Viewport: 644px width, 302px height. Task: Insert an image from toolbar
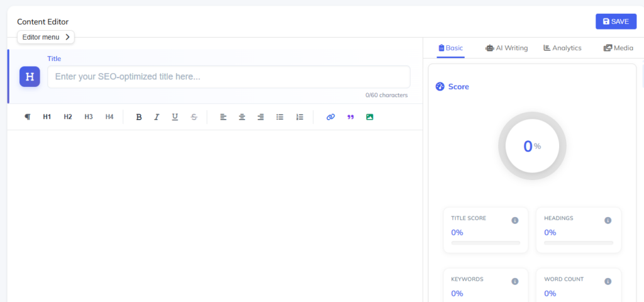[370, 117]
